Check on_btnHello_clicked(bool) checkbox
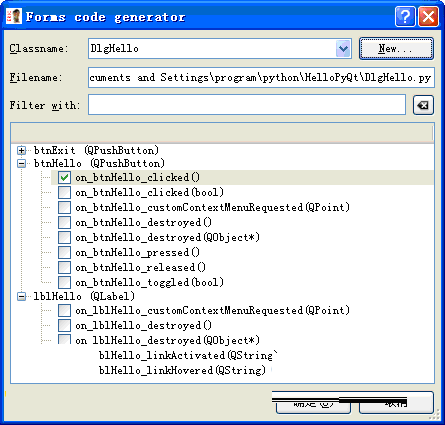The height and width of the screenshot is (425, 445). coord(64,192)
